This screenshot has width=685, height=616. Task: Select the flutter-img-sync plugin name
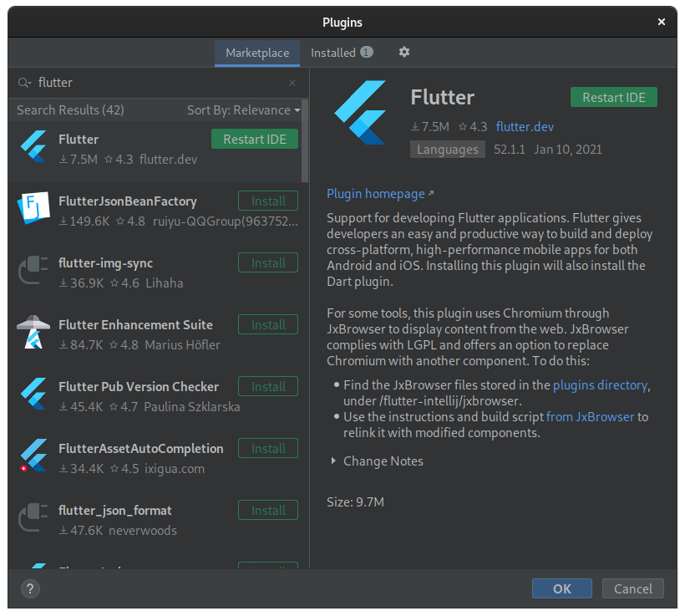tap(106, 263)
